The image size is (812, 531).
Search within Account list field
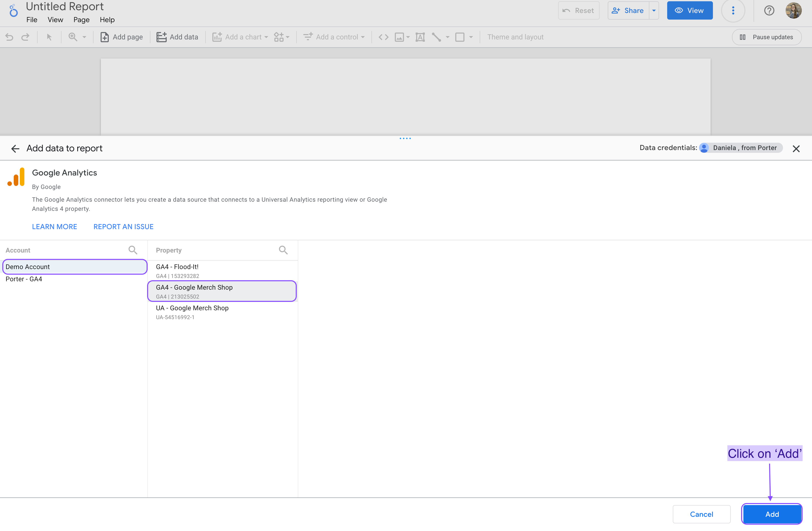[x=133, y=249]
